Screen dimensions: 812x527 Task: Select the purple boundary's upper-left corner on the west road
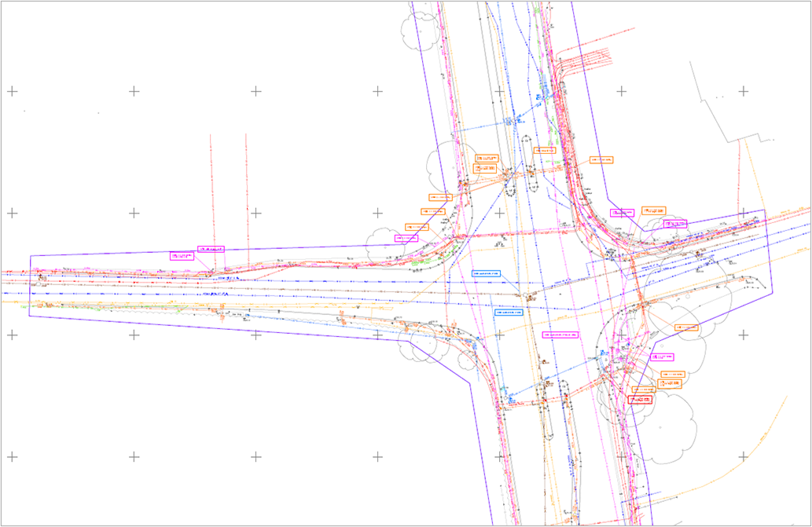point(30,256)
